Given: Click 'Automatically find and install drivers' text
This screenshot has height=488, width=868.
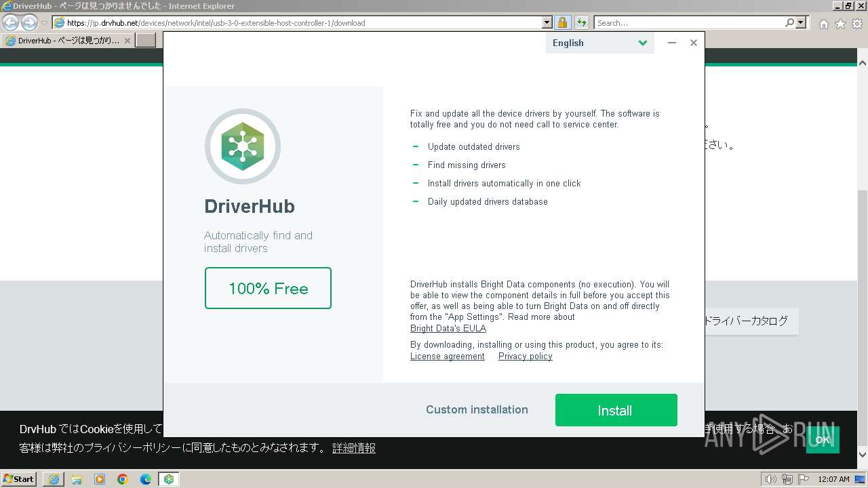Looking at the screenshot, I should tap(258, 242).
